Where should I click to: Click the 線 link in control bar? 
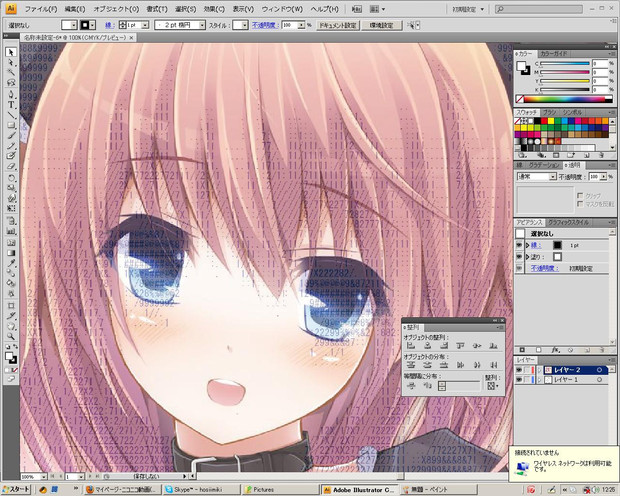point(110,25)
